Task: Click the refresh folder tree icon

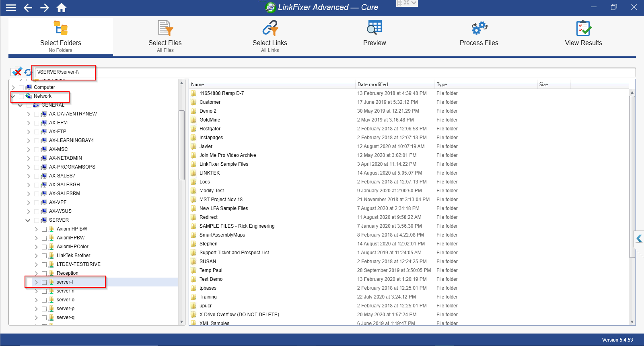Action: [x=28, y=72]
